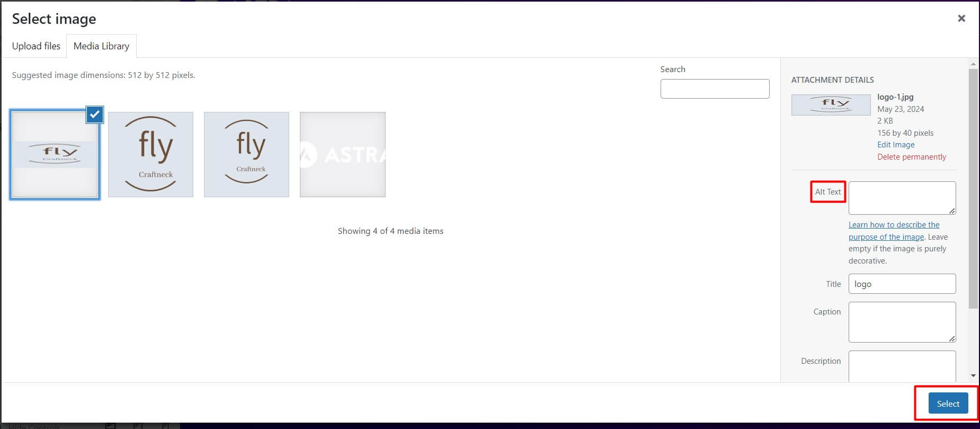Click the attachment details preview image
980x429 pixels.
click(x=831, y=105)
